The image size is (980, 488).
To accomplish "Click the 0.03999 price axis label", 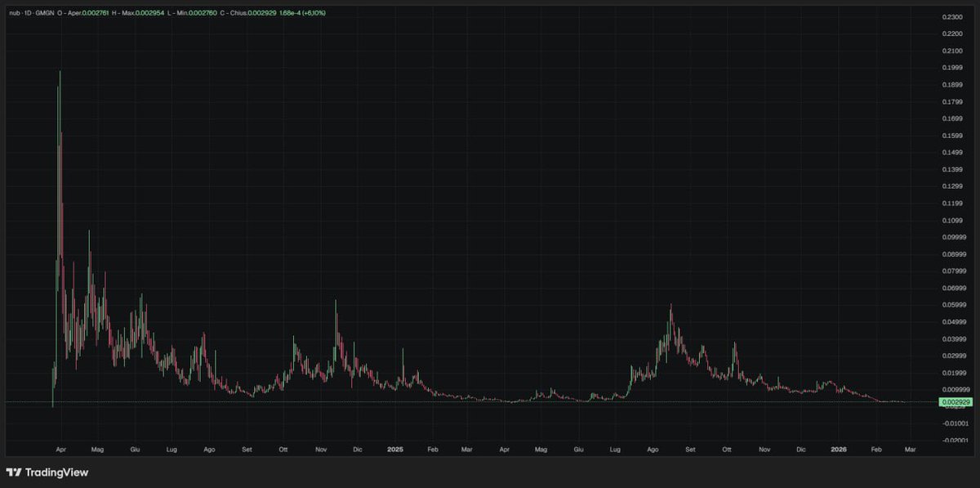I will (953, 339).
